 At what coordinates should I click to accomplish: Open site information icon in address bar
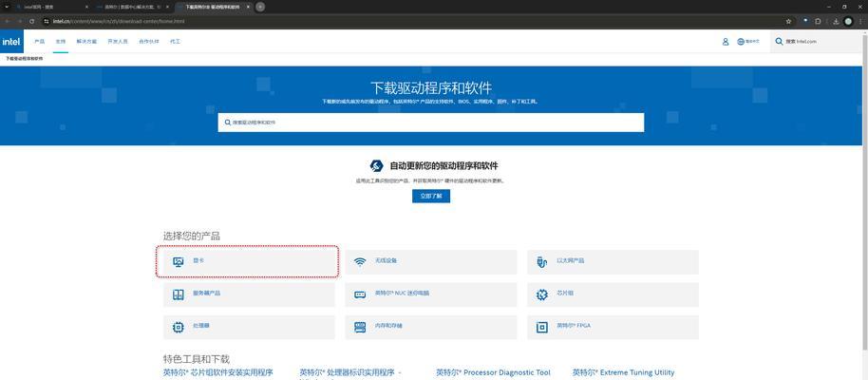(x=47, y=21)
